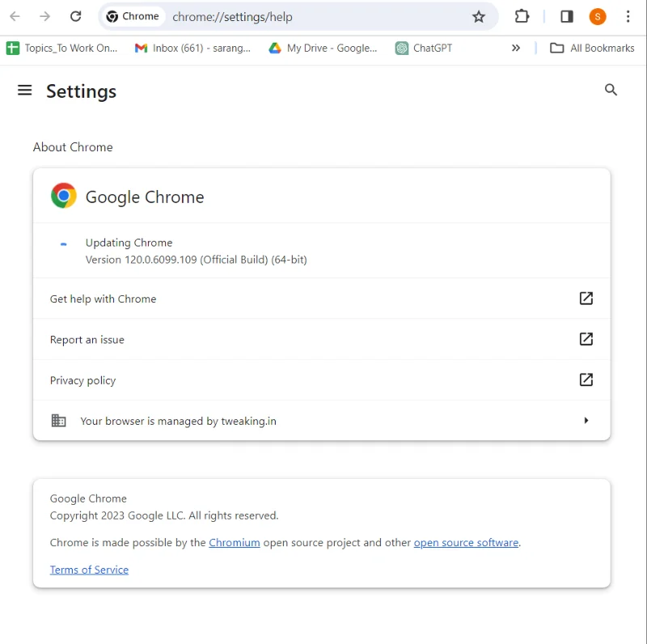Open 'Get help with Chrome' external link icon
647x644 pixels.
point(586,299)
